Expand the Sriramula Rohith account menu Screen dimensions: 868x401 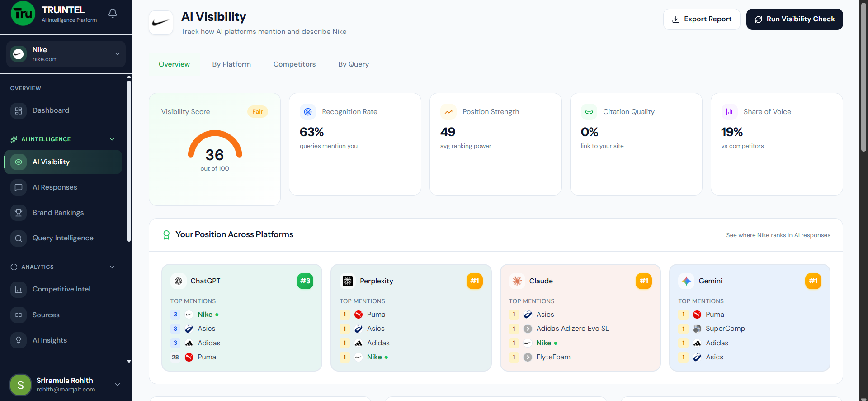[x=118, y=385]
